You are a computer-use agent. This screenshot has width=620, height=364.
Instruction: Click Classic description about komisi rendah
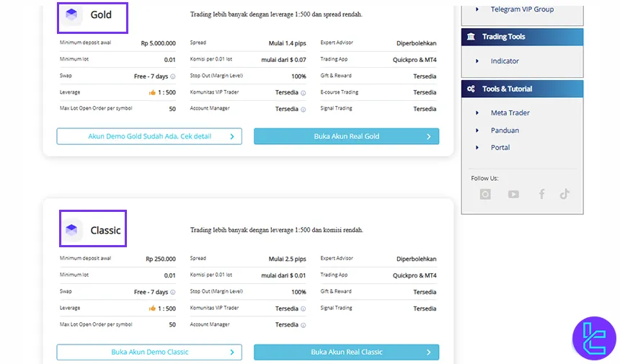click(276, 230)
